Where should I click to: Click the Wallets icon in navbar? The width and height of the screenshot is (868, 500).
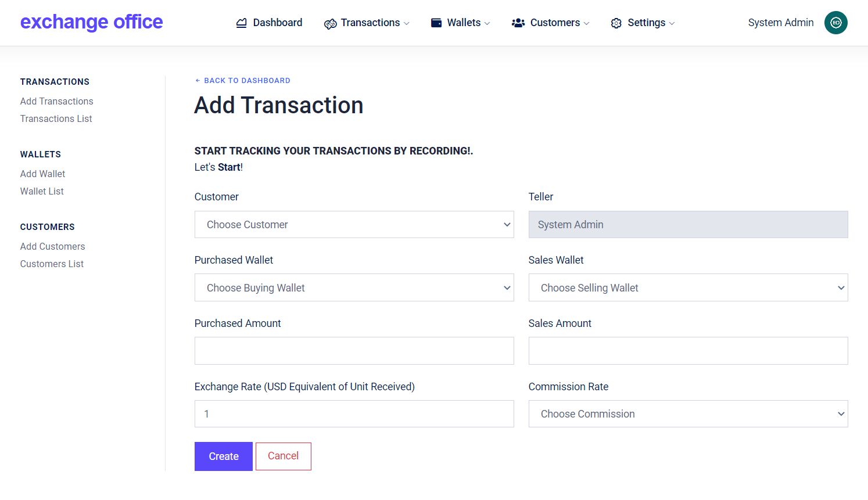[436, 23]
